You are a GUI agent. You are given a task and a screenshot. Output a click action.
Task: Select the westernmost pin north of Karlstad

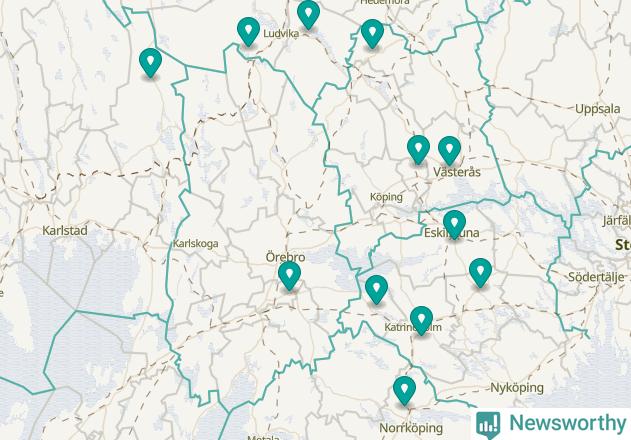click(x=151, y=63)
